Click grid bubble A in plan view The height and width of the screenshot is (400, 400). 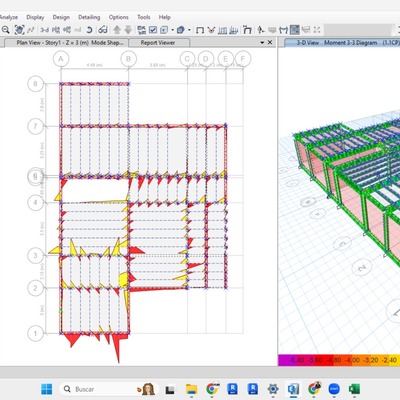(x=61, y=59)
